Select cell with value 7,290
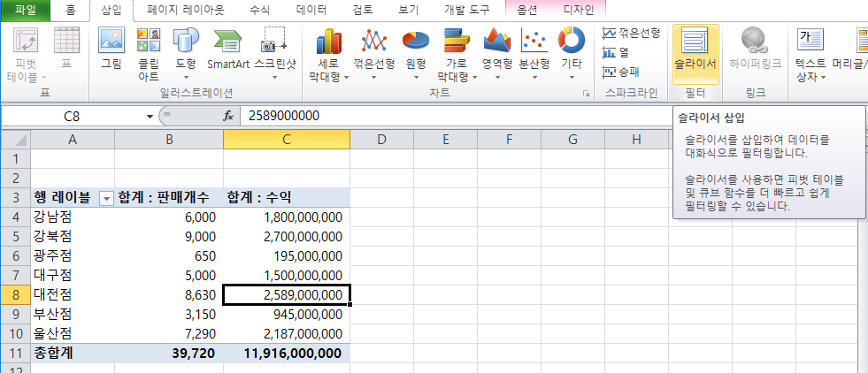The width and height of the screenshot is (868, 373). pos(169,334)
